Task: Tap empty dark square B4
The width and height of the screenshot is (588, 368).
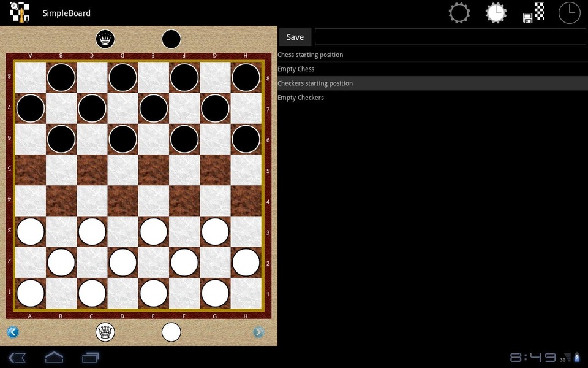Action: coord(61,201)
